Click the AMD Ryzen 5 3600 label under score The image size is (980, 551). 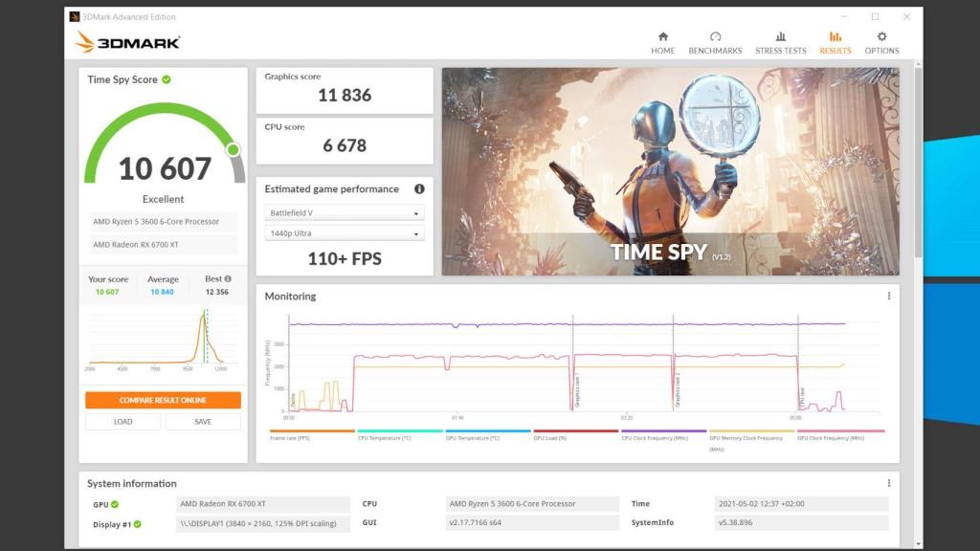(x=162, y=222)
